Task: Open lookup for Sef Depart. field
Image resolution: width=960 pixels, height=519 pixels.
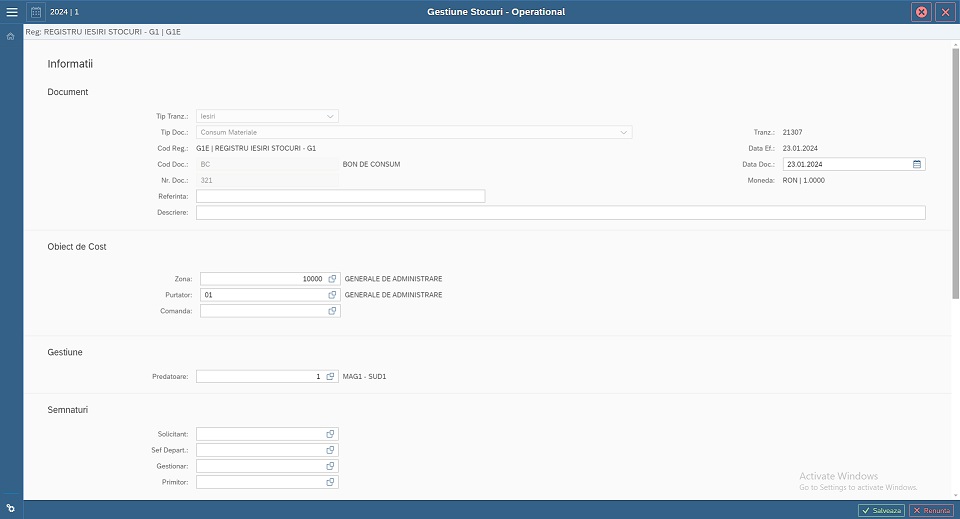Action: tap(330, 450)
